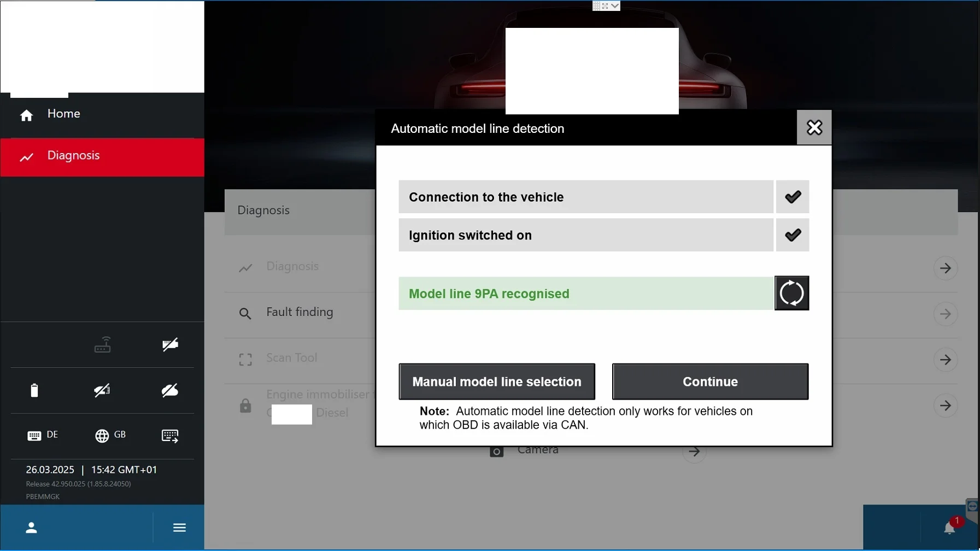Open the notification bell
Screen dimensions: 980x551
click(x=949, y=528)
